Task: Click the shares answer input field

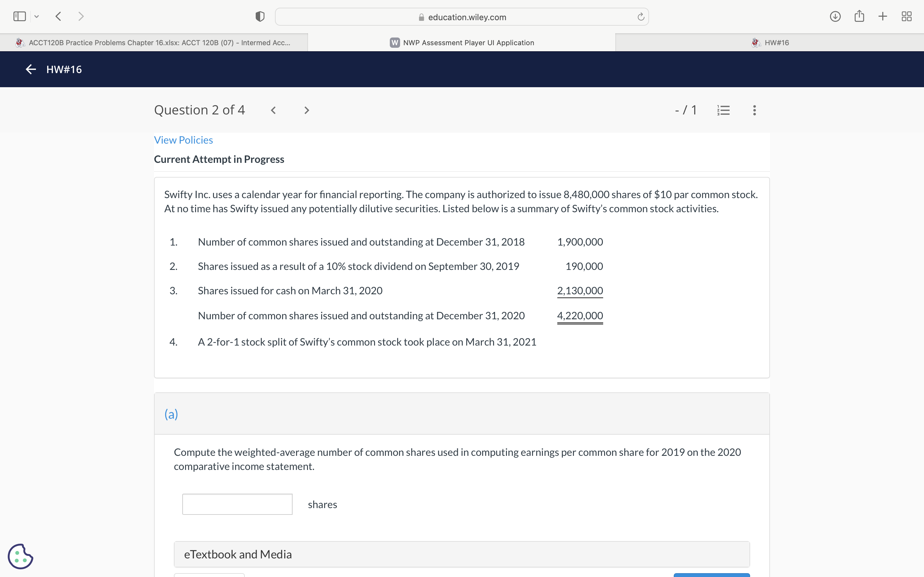Action: tap(237, 504)
